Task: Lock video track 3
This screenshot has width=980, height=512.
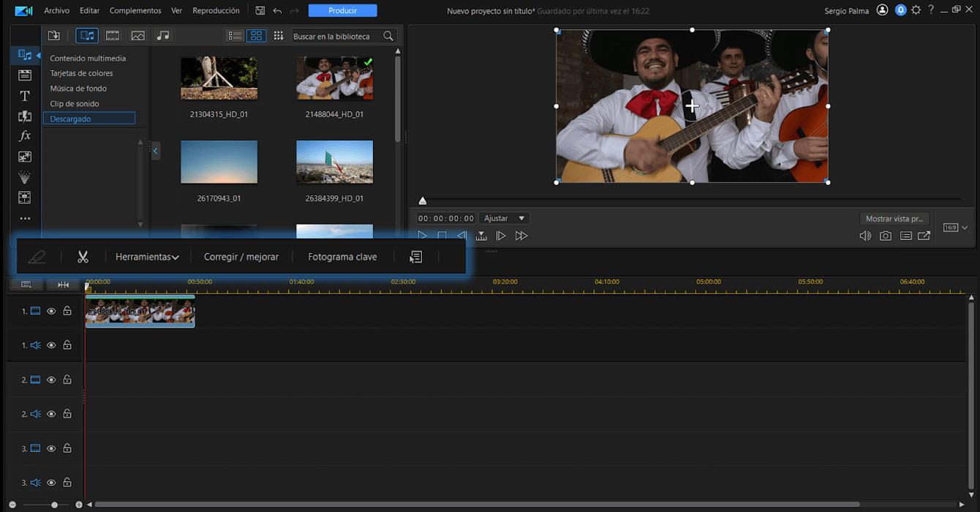Action: tap(67, 448)
